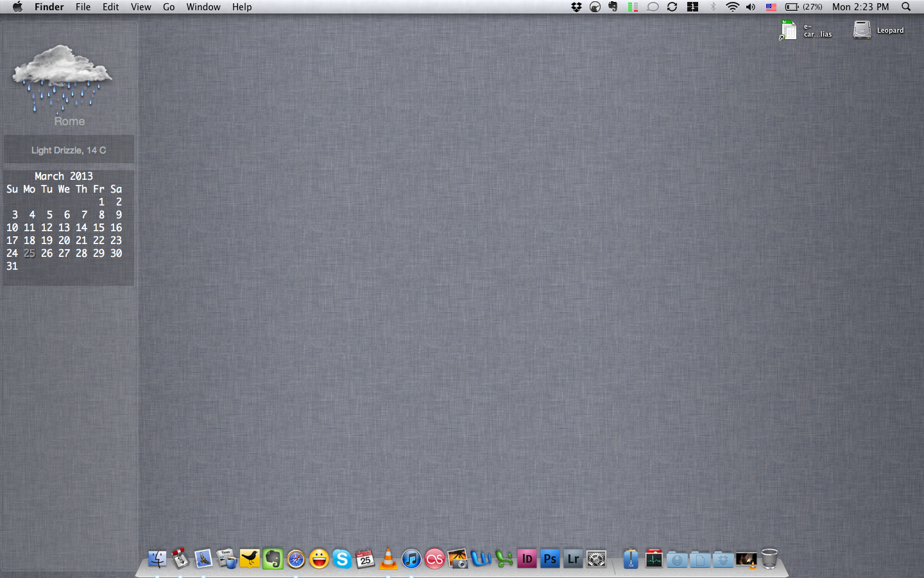924x578 pixels.
Task: Open the Calendar app in the Dock
Action: 365,559
